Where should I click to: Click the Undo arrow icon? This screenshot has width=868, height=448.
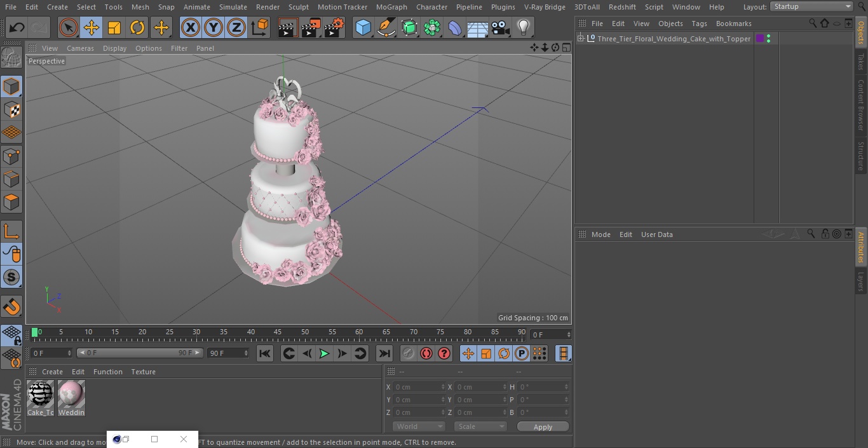[17, 27]
